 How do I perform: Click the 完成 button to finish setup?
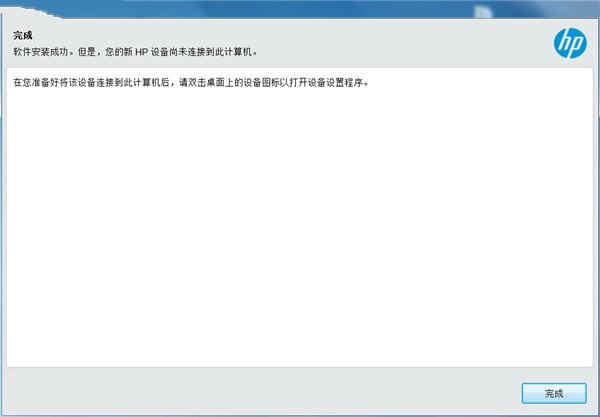click(x=554, y=393)
